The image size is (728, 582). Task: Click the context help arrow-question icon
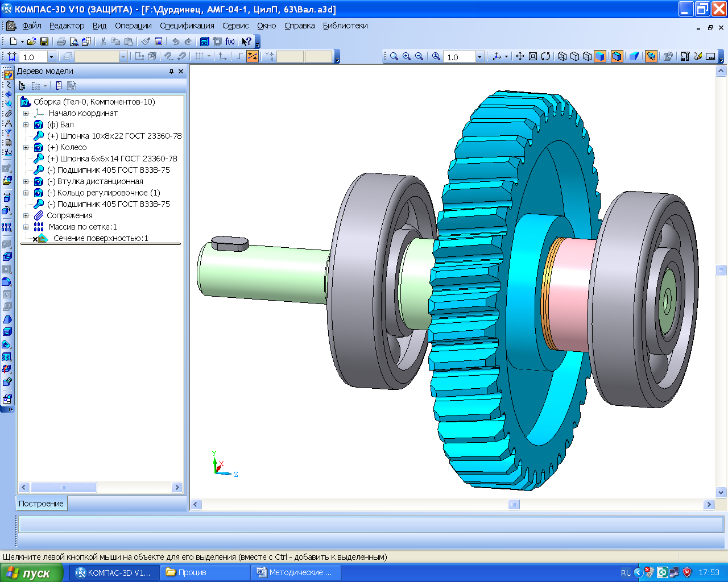tap(246, 41)
